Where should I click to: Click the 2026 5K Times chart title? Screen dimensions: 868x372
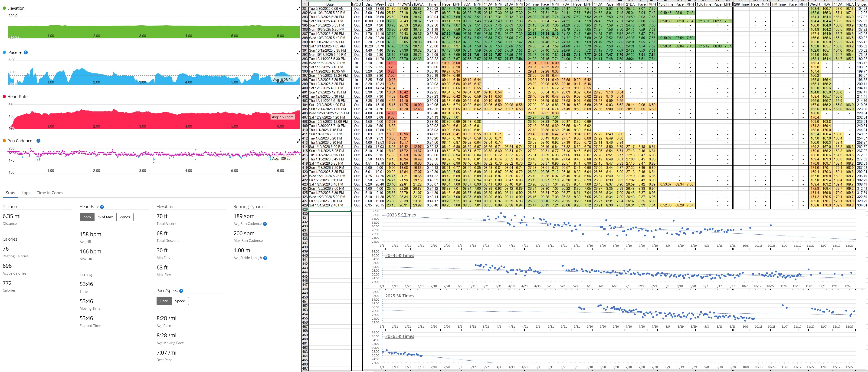(400, 336)
